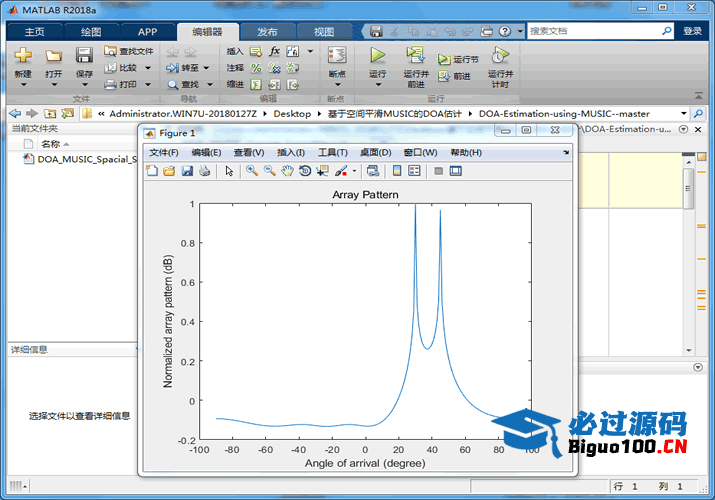715x500 pixels.
Task: Click the show plot tools icon
Action: pos(456,171)
